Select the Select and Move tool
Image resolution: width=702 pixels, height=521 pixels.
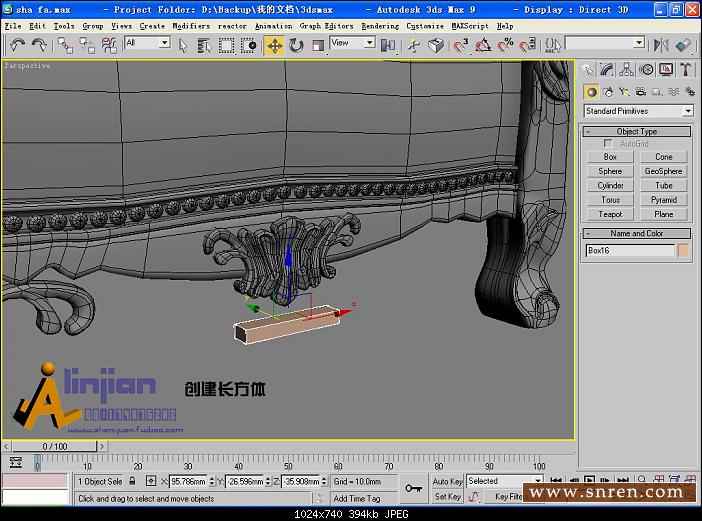(x=274, y=45)
